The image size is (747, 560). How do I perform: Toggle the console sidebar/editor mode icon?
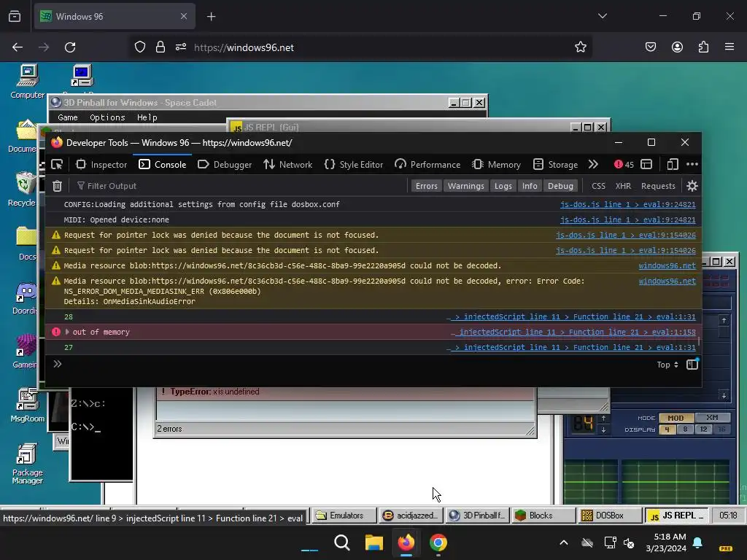692,365
